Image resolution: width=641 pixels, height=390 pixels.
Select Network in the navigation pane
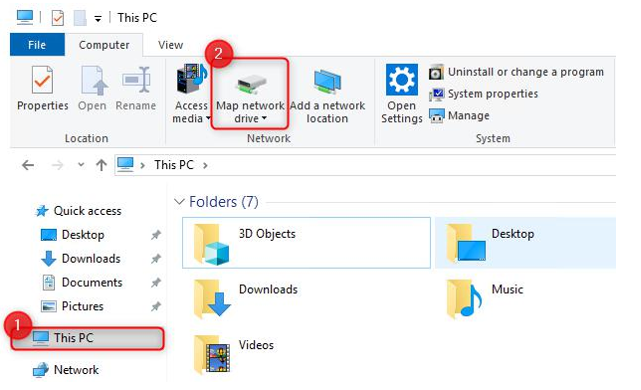[65, 370]
